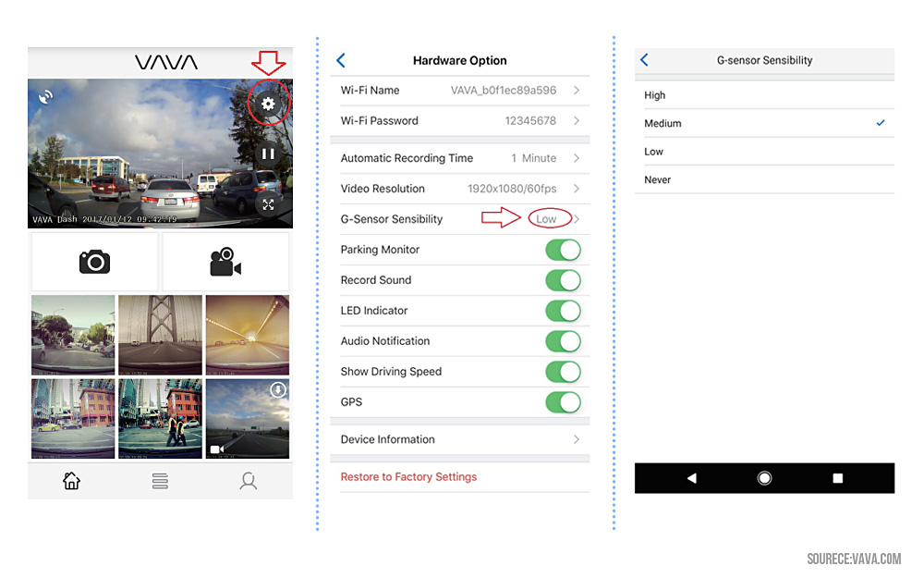Tap the Wi-Fi signal icon on live view

45,97
